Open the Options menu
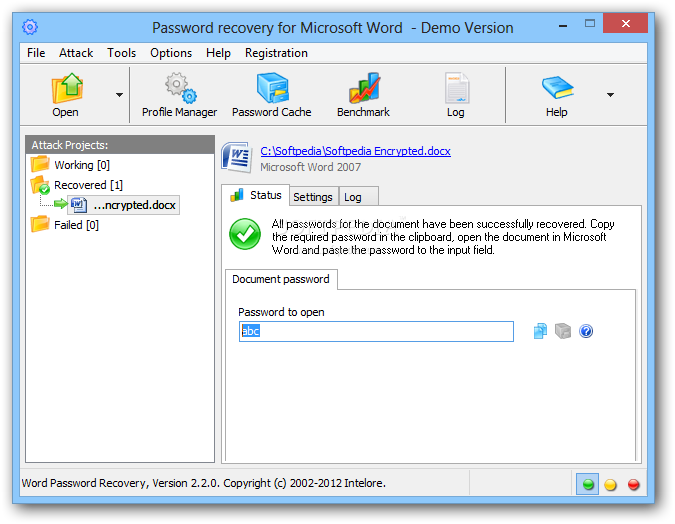This screenshot has height=524, width=675. [x=171, y=53]
